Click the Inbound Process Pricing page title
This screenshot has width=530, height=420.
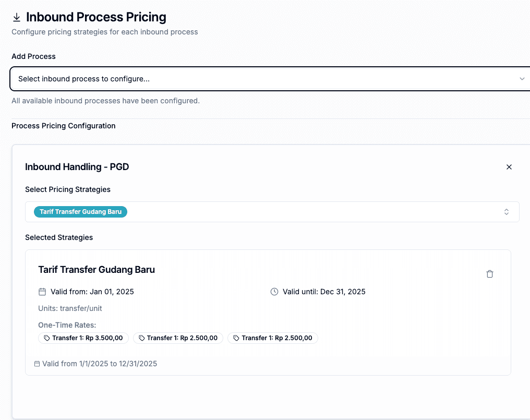(x=96, y=17)
